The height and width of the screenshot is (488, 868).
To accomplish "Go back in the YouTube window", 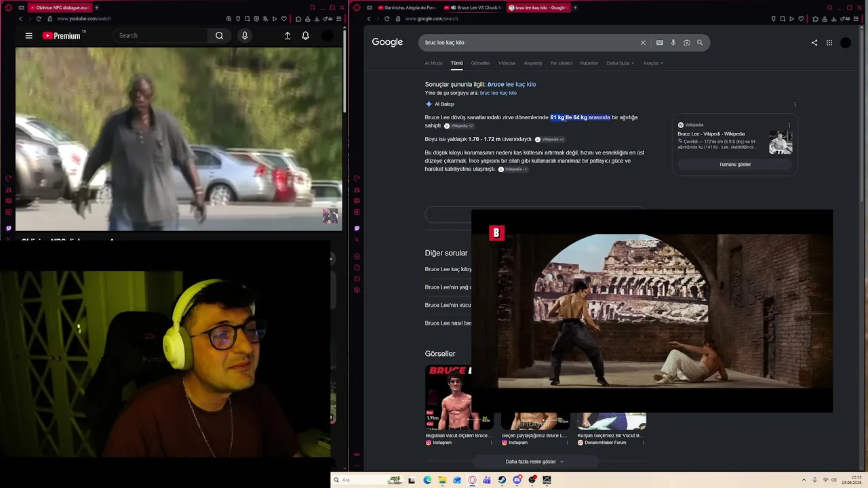I will coord(20,19).
